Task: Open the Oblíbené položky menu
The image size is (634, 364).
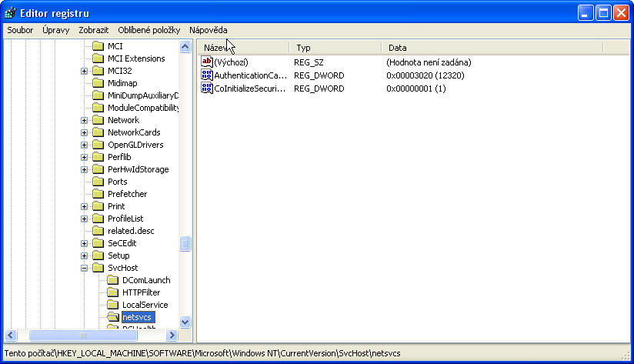Action: point(148,30)
